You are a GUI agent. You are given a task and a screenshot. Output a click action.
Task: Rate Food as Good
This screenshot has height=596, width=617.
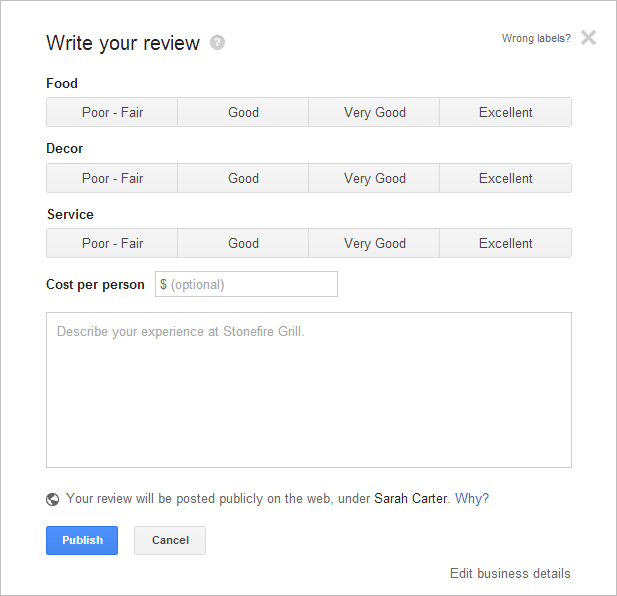[x=243, y=112]
